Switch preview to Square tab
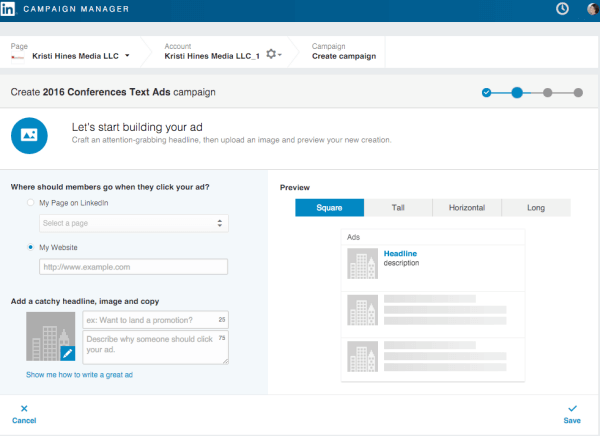This screenshot has height=436, width=600. tap(329, 207)
